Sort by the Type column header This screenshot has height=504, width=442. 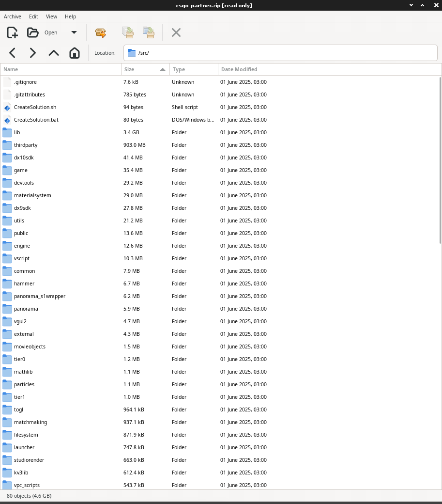(194, 69)
